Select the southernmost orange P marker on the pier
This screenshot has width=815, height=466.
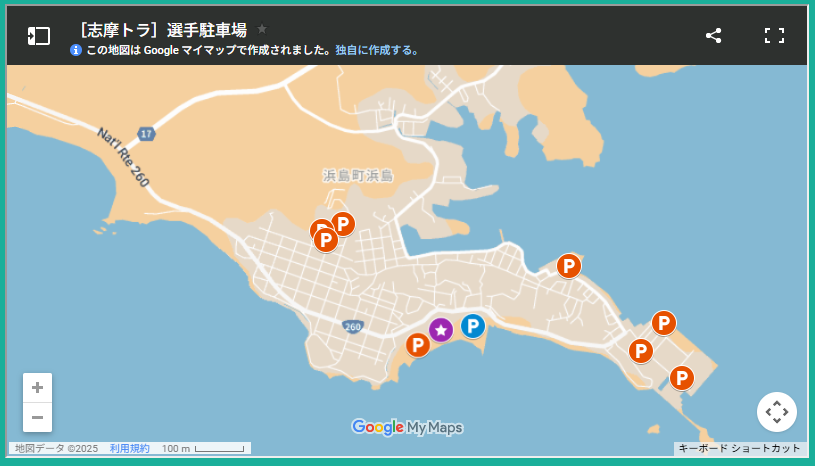click(x=681, y=377)
